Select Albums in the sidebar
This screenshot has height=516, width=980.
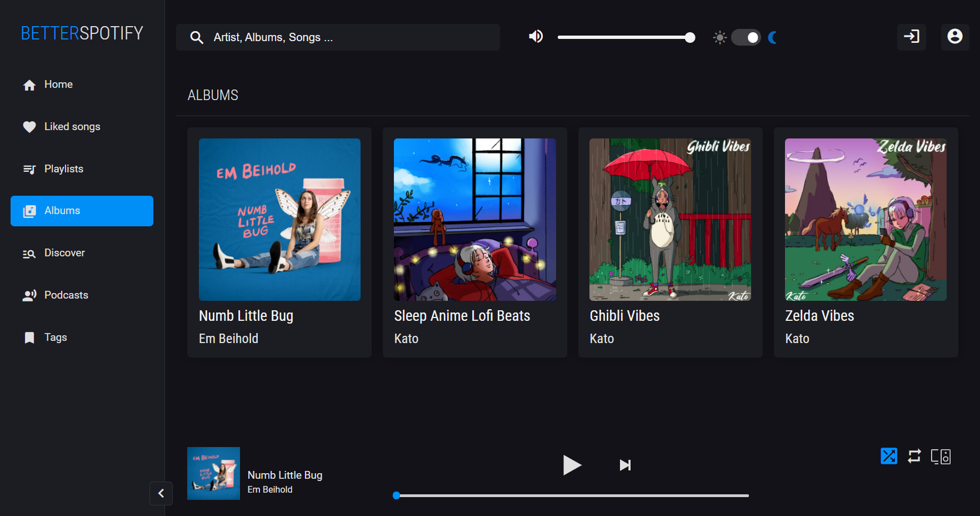pyautogui.click(x=82, y=211)
